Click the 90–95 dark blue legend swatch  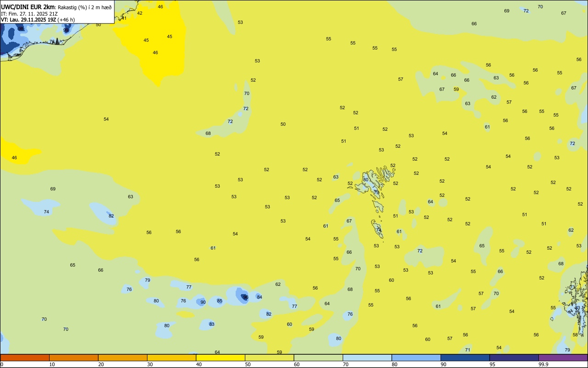pos(465,357)
